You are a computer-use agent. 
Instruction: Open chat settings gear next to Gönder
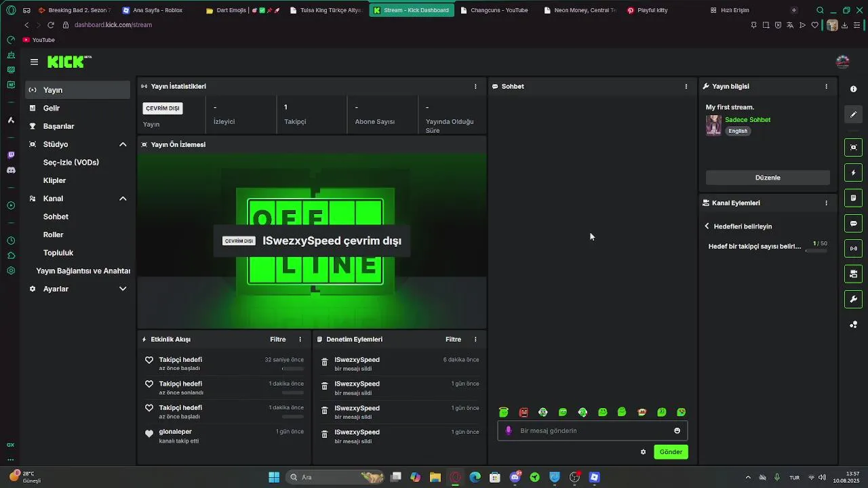(x=643, y=452)
